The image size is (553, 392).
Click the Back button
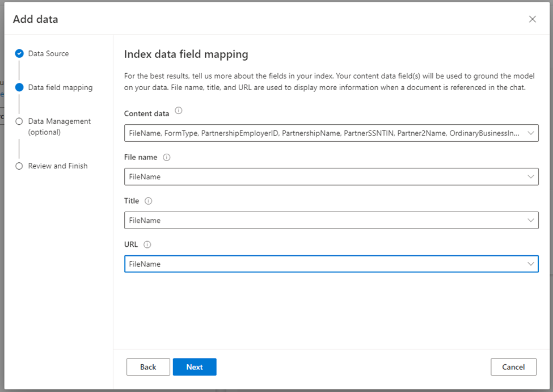148,367
